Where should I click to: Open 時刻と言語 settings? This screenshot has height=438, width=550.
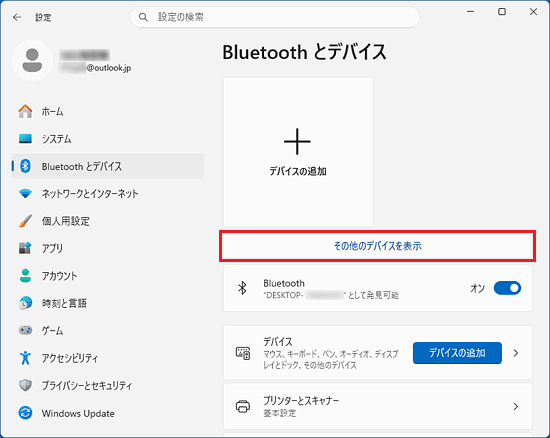pos(108,303)
